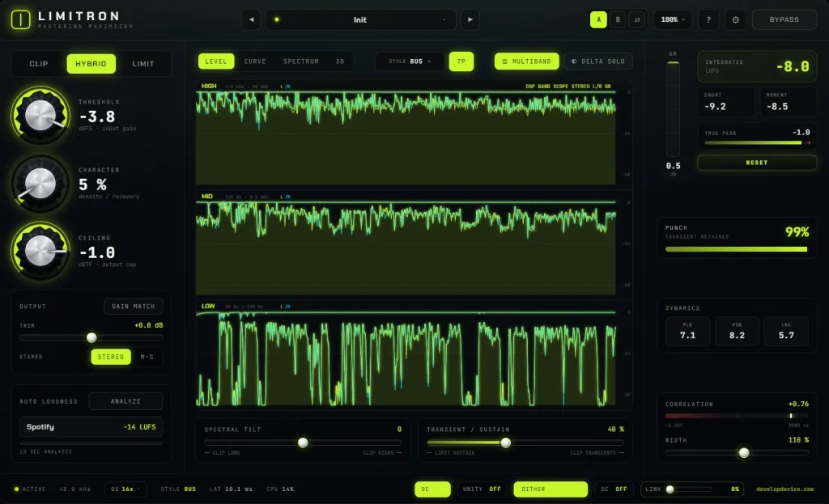Select STEREO processing mode
The image size is (829, 504).
point(110,357)
